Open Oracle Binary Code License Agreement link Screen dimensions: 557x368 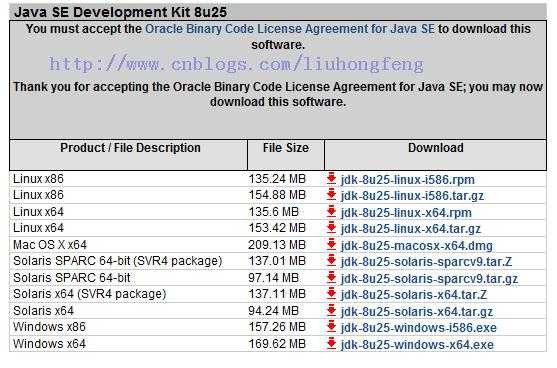click(290, 29)
